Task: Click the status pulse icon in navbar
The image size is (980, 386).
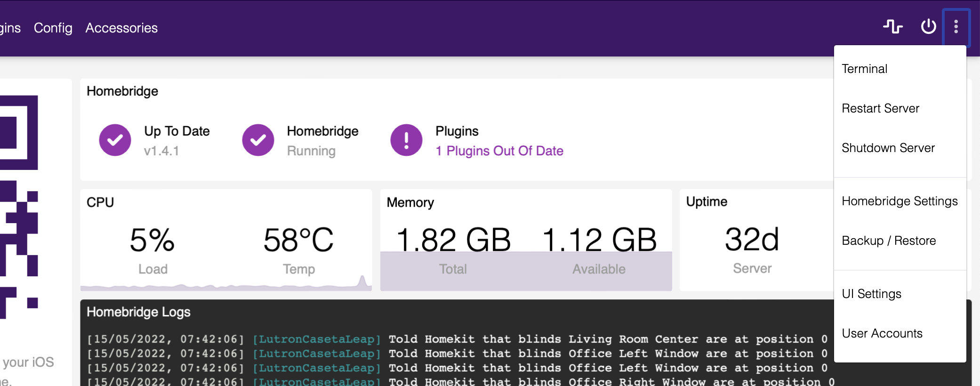Action: pyautogui.click(x=892, y=26)
